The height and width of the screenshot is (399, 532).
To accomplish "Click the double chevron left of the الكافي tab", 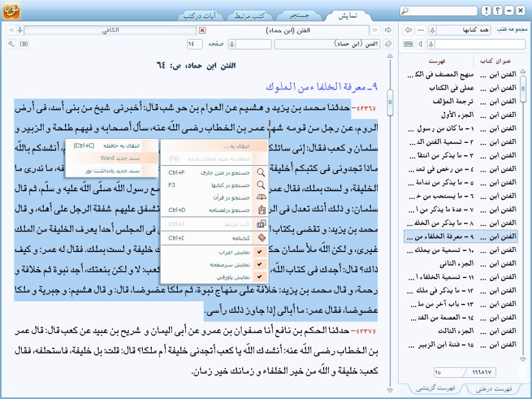I will (12, 30).
